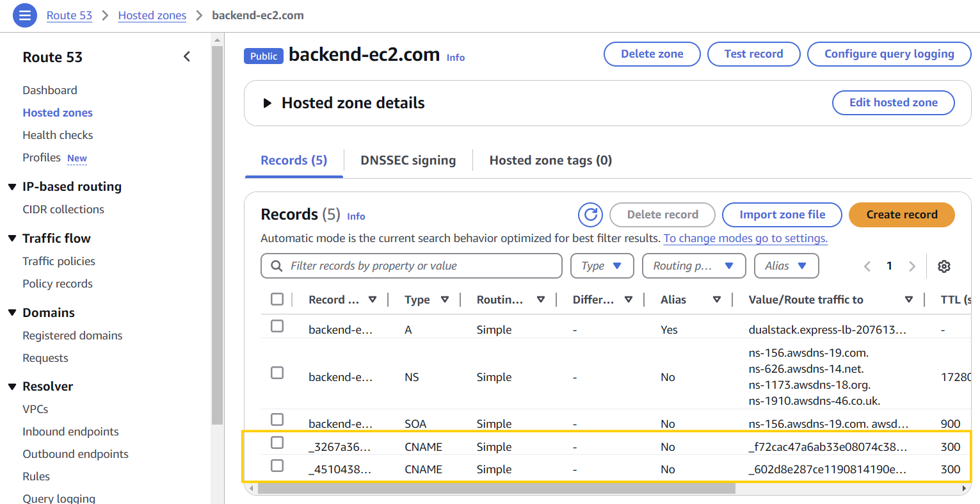Screen dimensions: 980x504
Task: Select the SOA record checkbox
Action: 277,419
